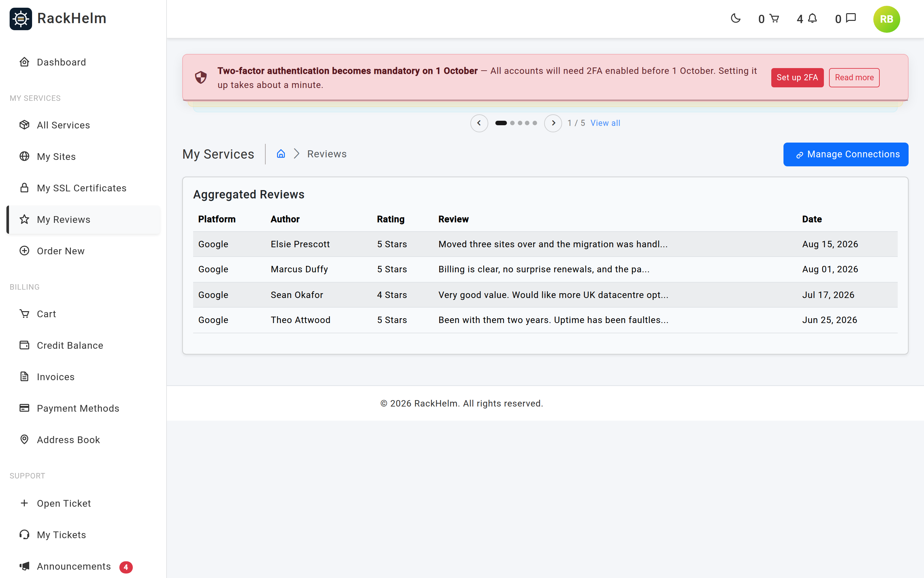Open All Services in sidebar

tap(83, 125)
